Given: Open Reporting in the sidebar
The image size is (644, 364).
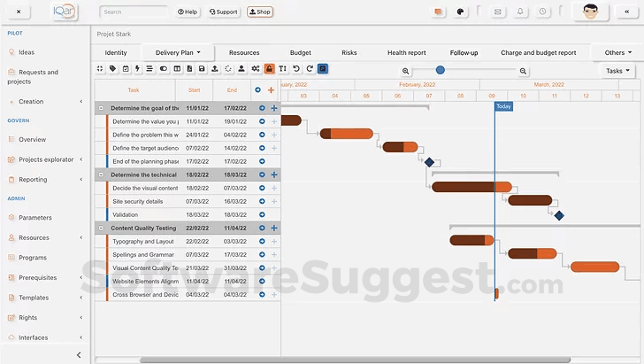Looking at the screenshot, I should (x=33, y=180).
